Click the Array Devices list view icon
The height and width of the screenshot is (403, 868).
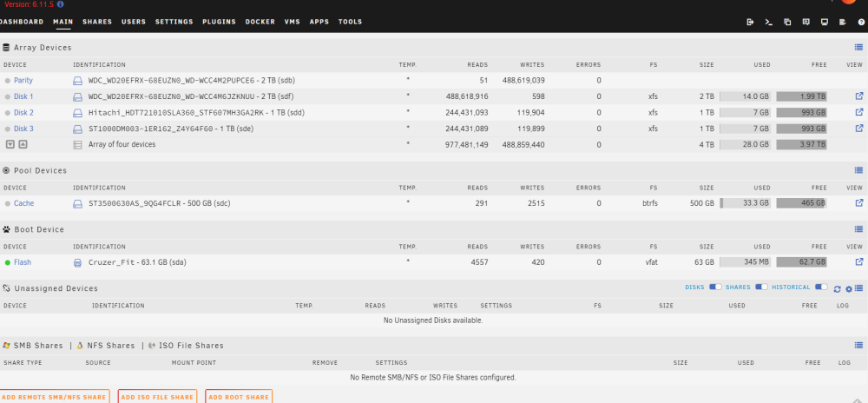point(858,48)
